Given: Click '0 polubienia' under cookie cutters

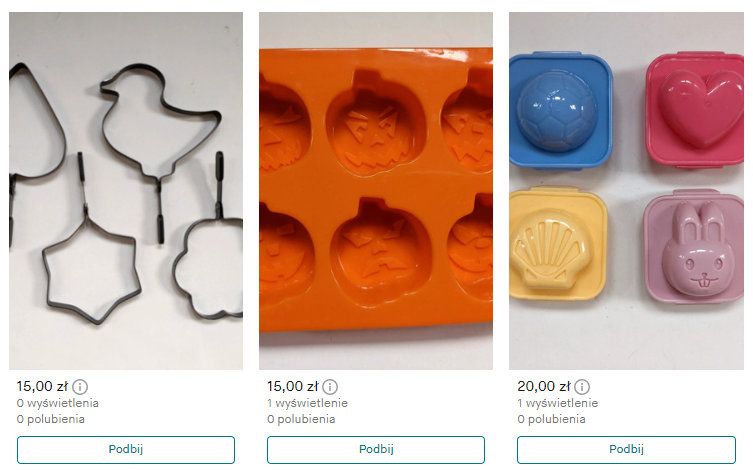Looking at the screenshot, I should coord(51,419).
